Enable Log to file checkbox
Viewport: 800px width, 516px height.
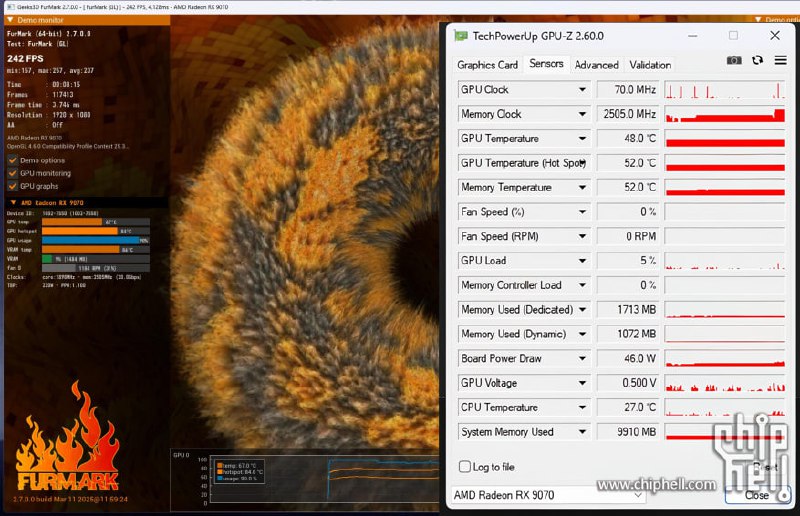[x=465, y=466]
